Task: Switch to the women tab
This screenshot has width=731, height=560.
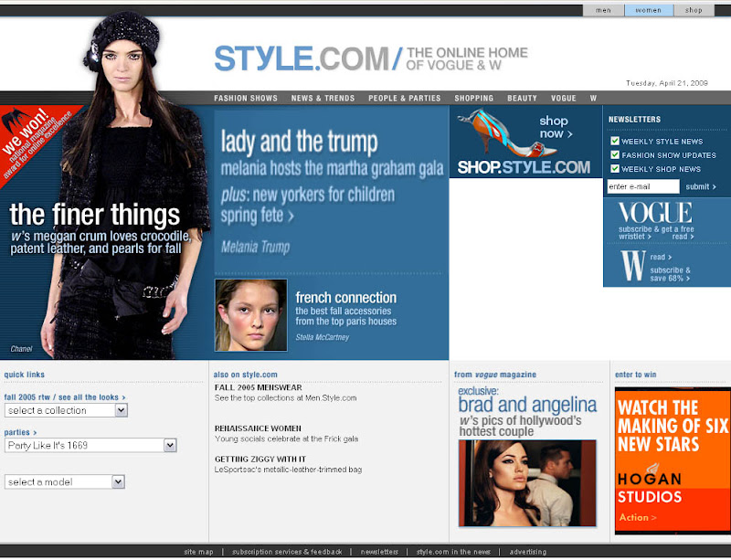Action: tap(649, 10)
